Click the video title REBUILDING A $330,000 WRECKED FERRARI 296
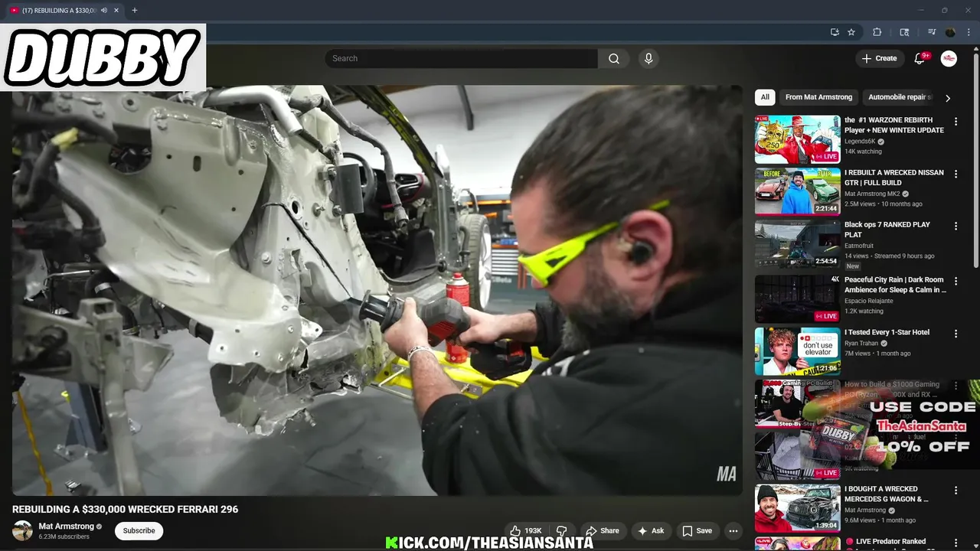This screenshot has width=980, height=551. click(125, 510)
